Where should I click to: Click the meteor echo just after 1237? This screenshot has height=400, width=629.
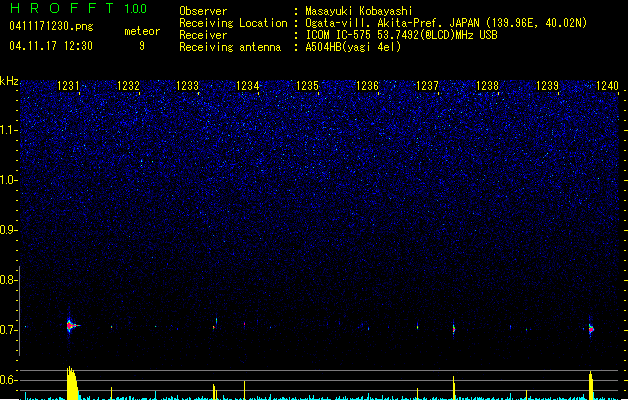pos(454,329)
